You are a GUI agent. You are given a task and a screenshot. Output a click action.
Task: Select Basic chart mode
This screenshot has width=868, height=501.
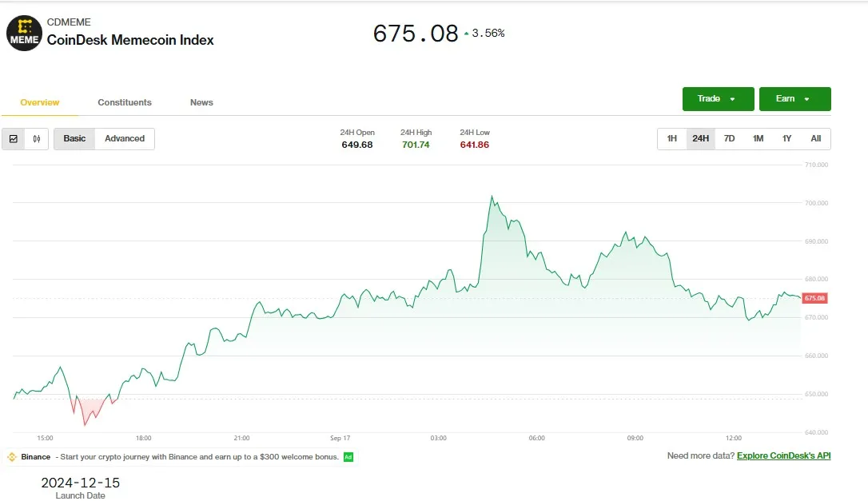74,138
